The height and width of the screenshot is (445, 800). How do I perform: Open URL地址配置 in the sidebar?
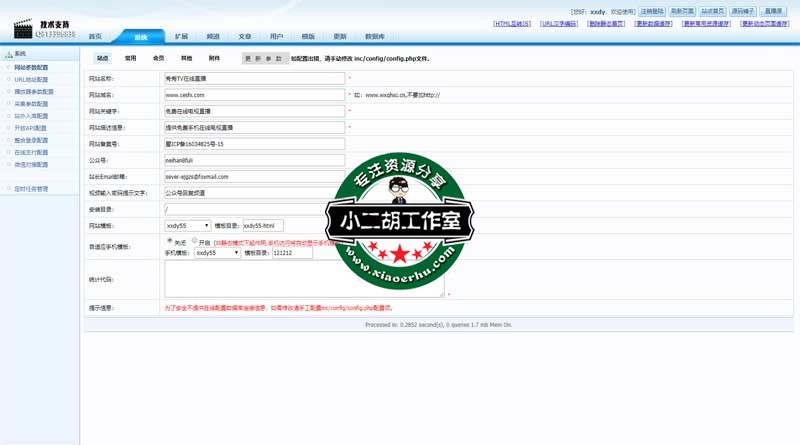(31, 80)
